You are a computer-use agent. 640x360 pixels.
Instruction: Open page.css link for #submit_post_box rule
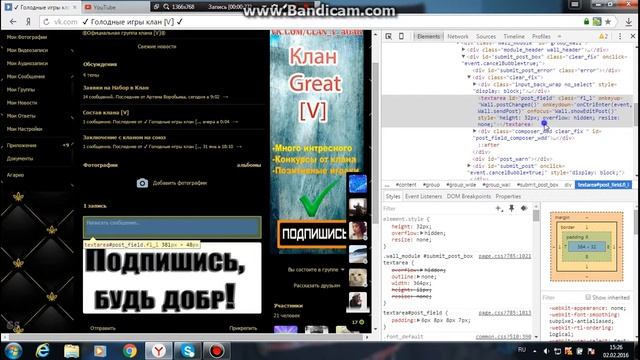tap(505, 256)
